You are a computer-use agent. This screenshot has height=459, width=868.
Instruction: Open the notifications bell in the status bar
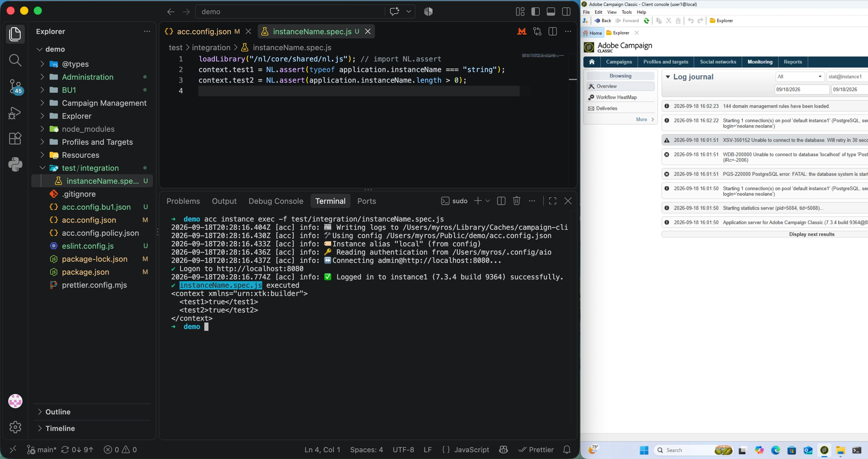coord(567,450)
